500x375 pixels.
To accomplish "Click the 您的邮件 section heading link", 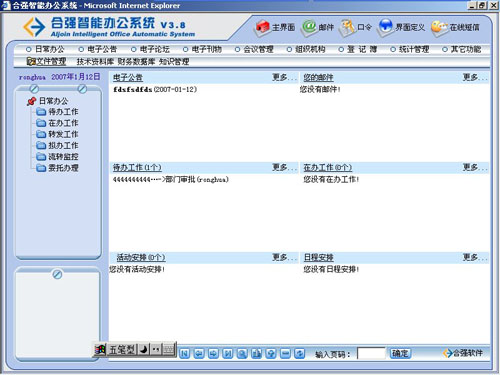I will click(318, 78).
